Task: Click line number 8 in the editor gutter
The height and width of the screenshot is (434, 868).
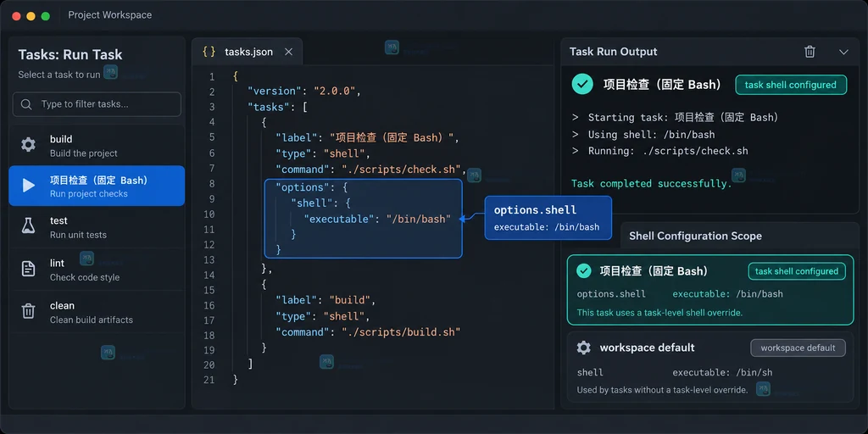Action: (x=212, y=183)
